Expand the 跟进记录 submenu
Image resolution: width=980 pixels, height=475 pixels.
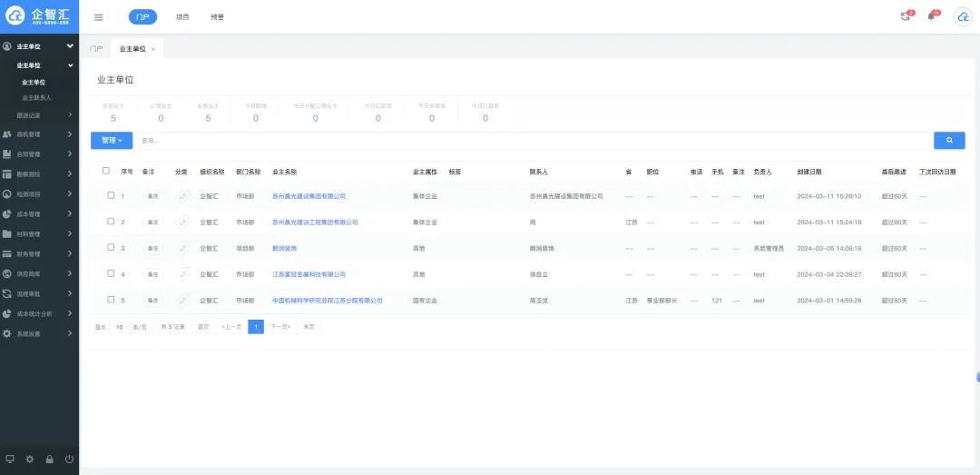point(70,115)
